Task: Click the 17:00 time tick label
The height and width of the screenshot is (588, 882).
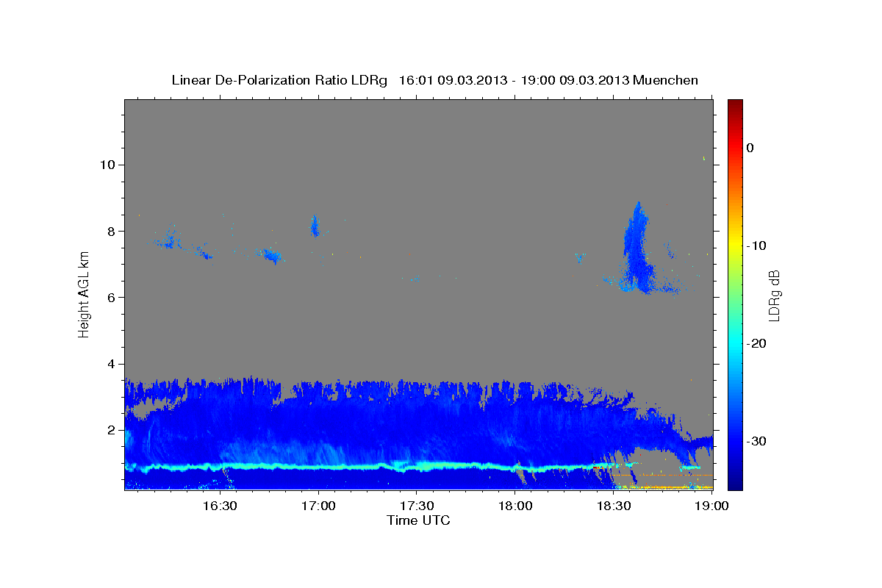Action: [x=318, y=506]
